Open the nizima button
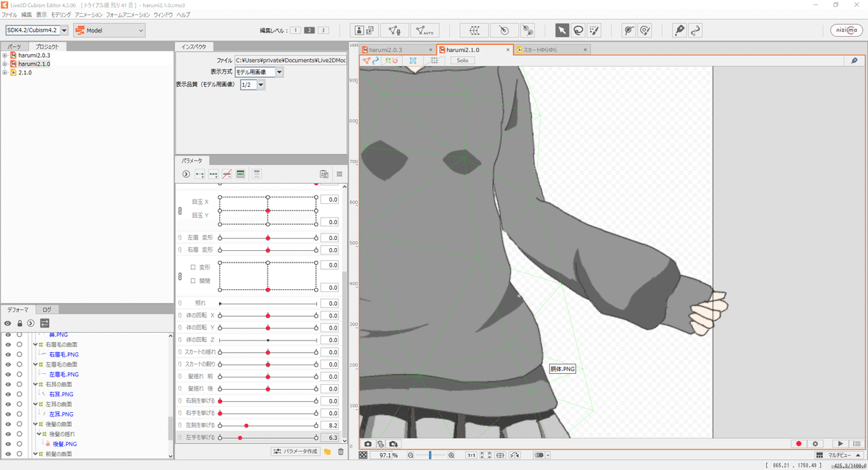The width and height of the screenshot is (868, 470). coord(846,30)
